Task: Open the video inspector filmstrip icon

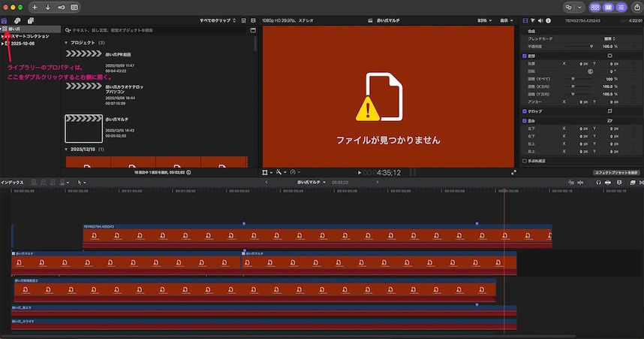Action: coord(525,20)
